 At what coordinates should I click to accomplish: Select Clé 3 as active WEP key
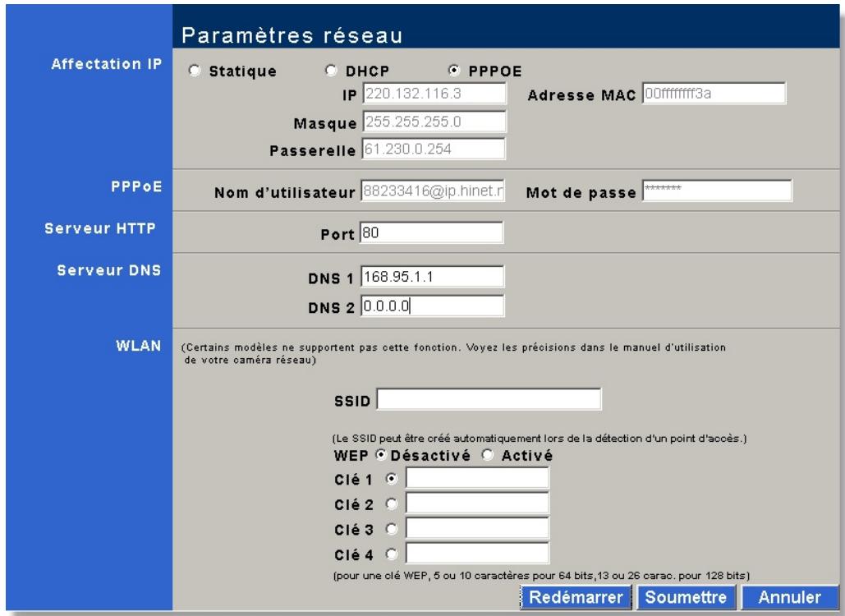tap(391, 528)
